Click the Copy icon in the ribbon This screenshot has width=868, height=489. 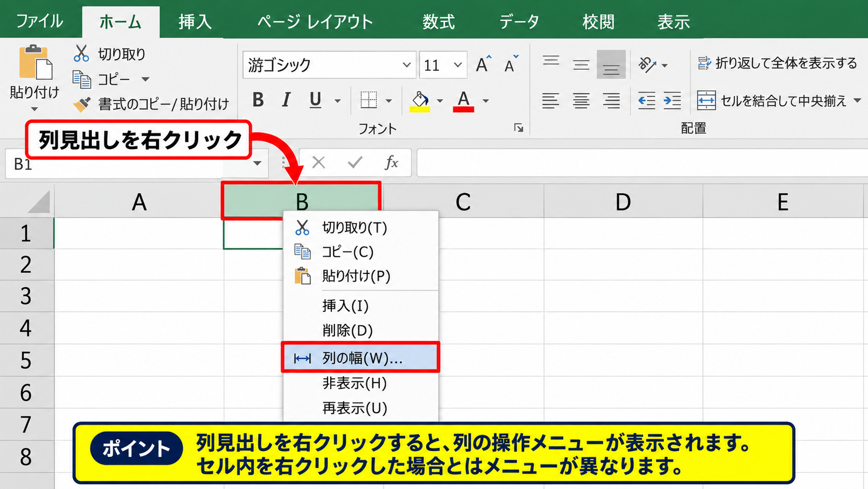[82, 79]
